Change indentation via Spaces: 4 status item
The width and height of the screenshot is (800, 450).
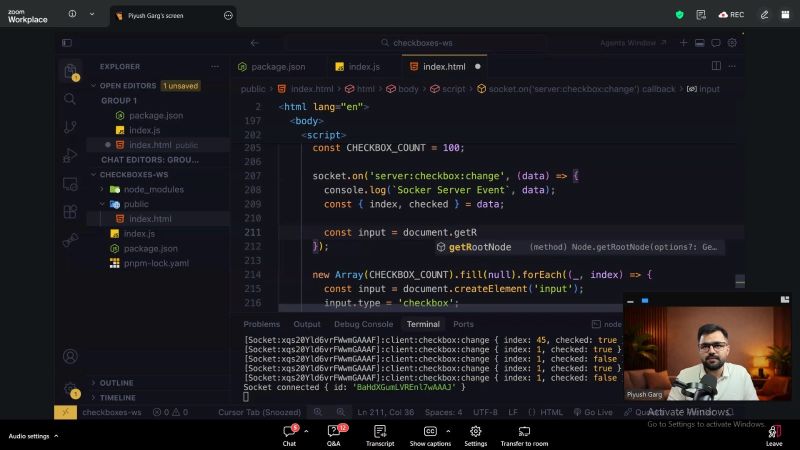(443, 412)
